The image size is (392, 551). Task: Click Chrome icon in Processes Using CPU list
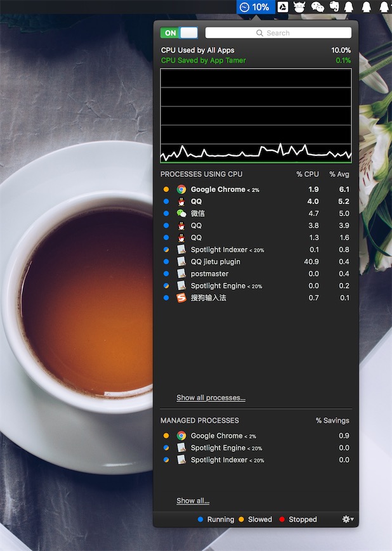(x=181, y=190)
